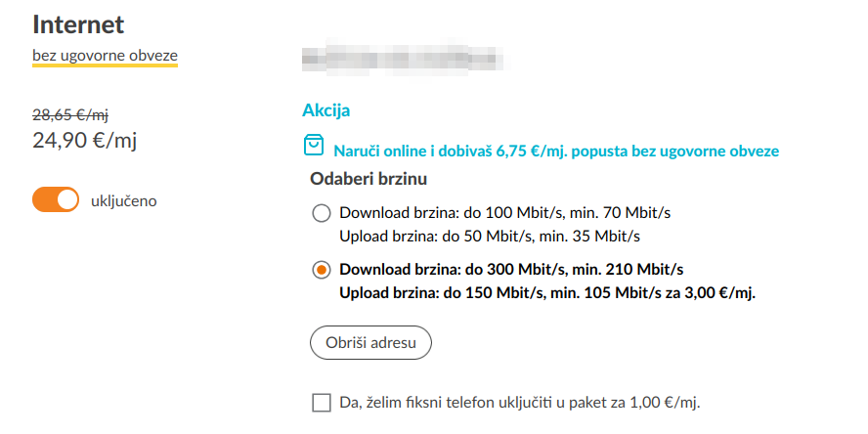Tick the fixed phone package checkbox

tap(321, 402)
